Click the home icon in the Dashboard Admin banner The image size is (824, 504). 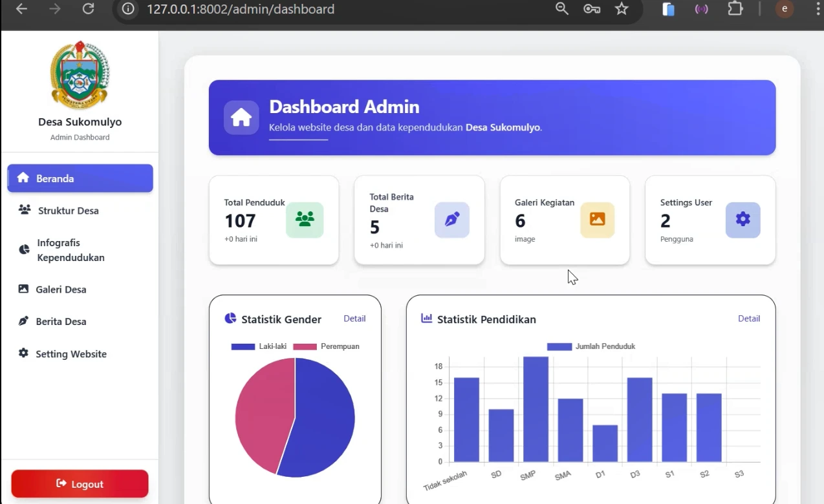(241, 117)
